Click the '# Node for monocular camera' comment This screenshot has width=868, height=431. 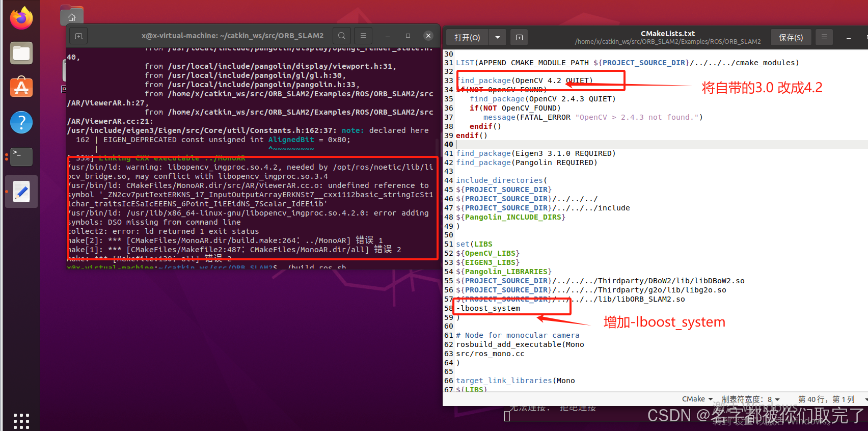(518, 335)
